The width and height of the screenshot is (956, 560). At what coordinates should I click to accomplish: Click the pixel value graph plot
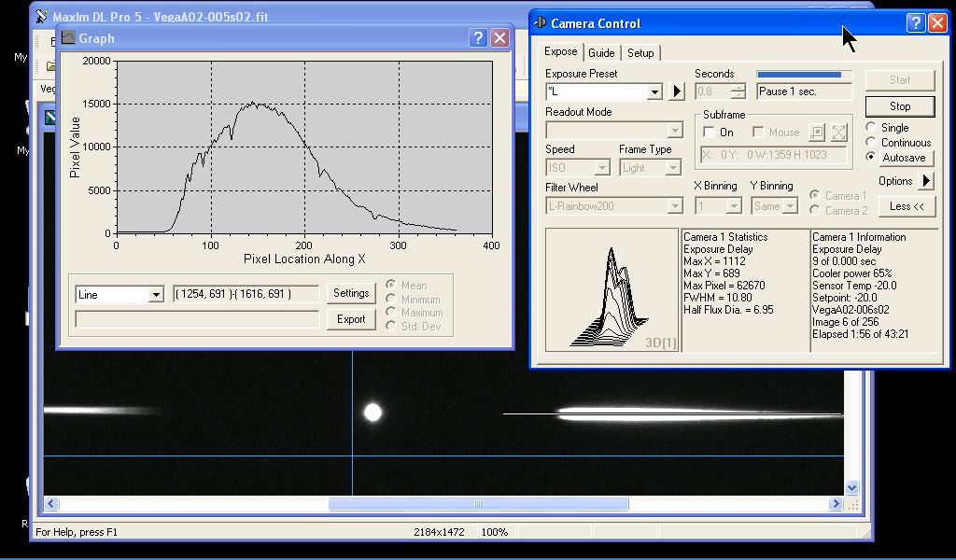point(304,147)
